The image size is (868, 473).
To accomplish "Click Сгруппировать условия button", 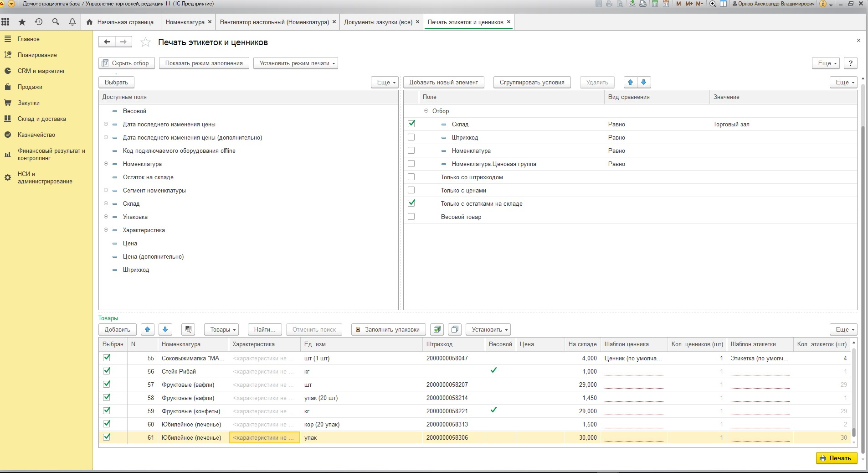I will pos(532,82).
